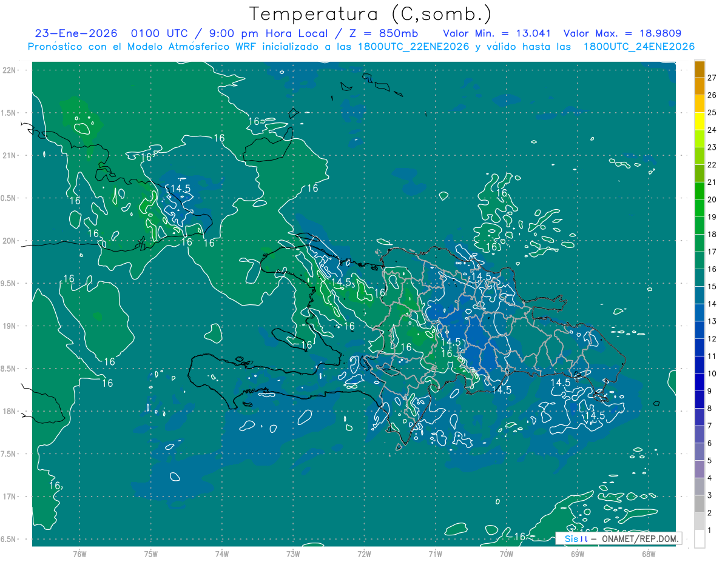Click the '68W' longitude axis label

(649, 554)
